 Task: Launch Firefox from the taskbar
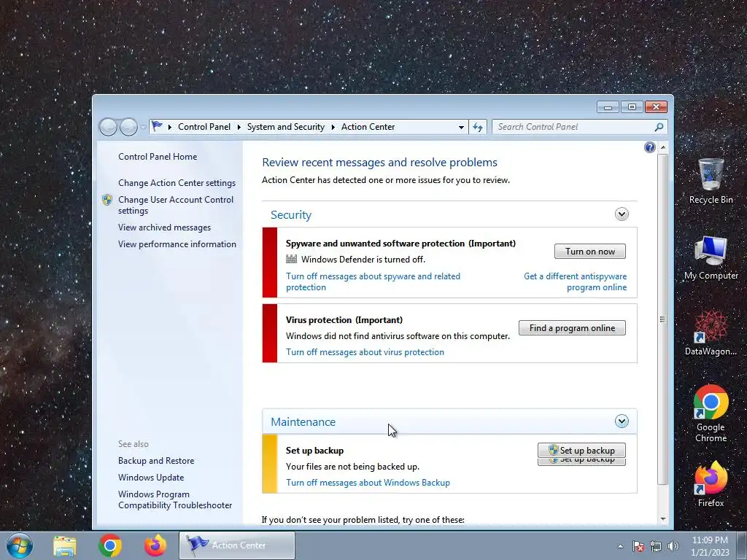point(155,545)
